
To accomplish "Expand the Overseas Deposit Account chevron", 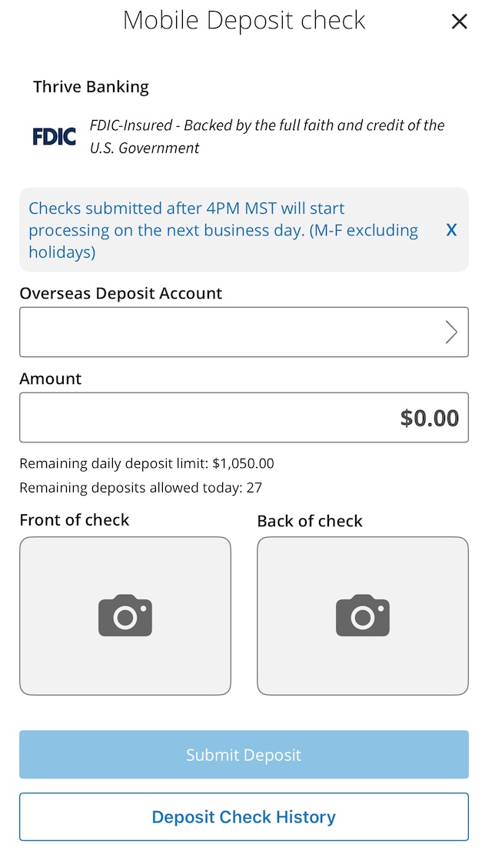I will (451, 332).
